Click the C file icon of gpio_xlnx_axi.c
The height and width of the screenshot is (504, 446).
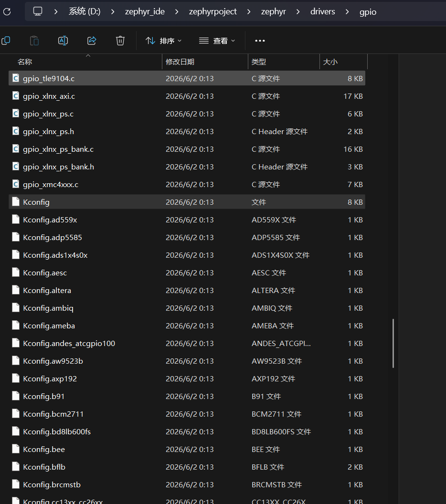tap(15, 96)
